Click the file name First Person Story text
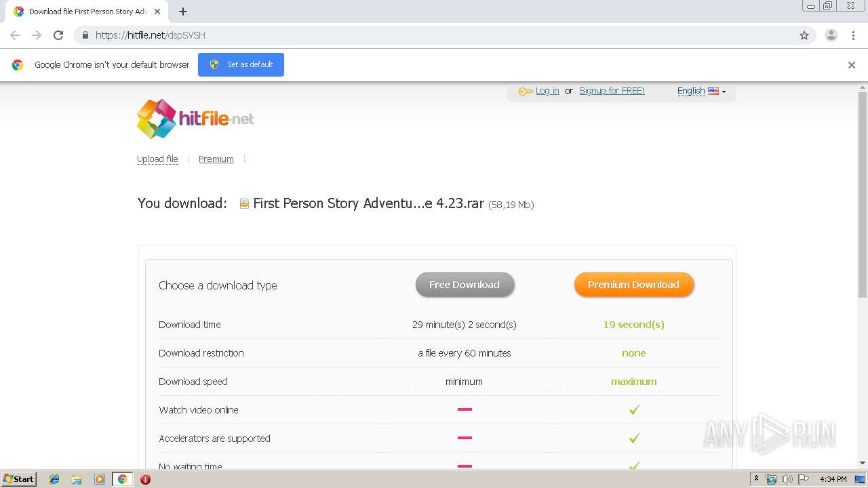The image size is (868, 488). point(368,203)
